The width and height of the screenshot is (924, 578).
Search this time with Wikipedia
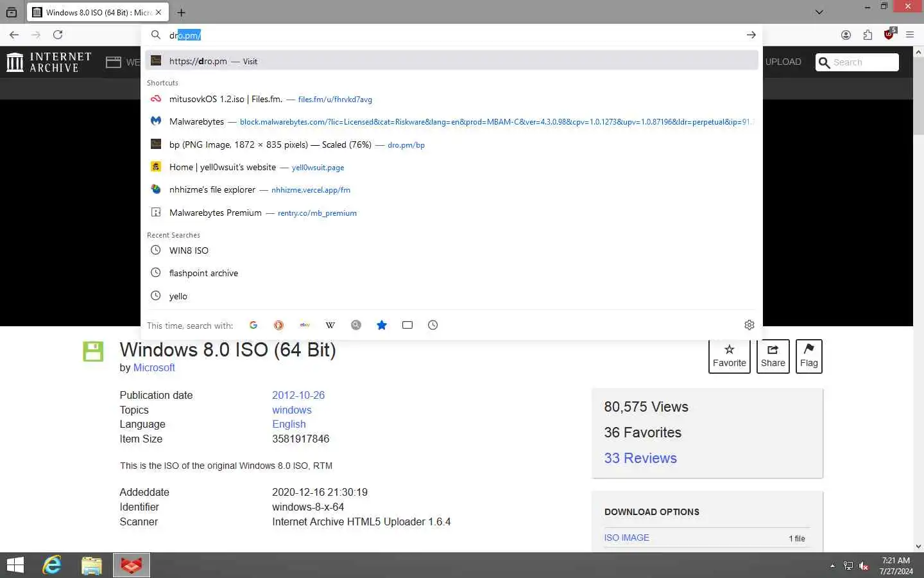pyautogui.click(x=330, y=325)
